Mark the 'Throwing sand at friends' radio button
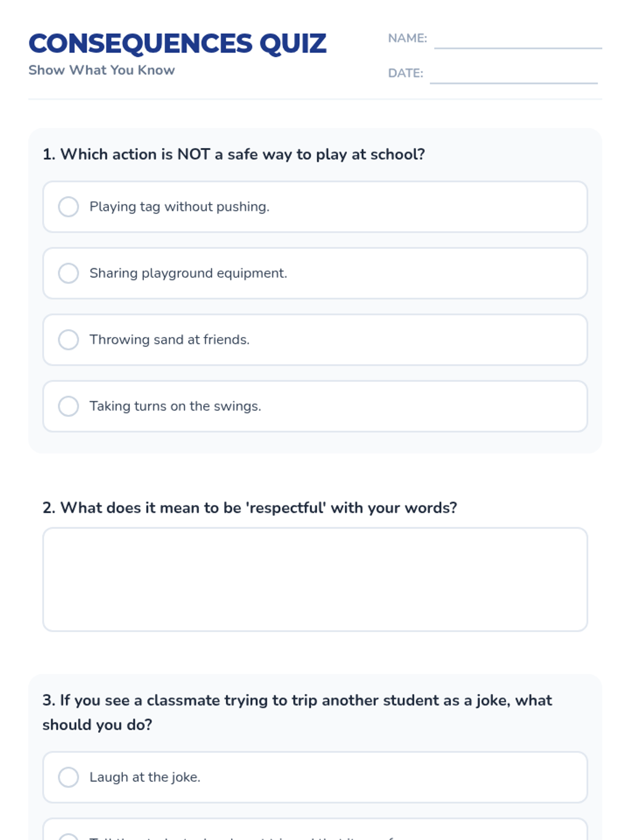Image resolution: width=630 pixels, height=840 pixels. coord(68,340)
